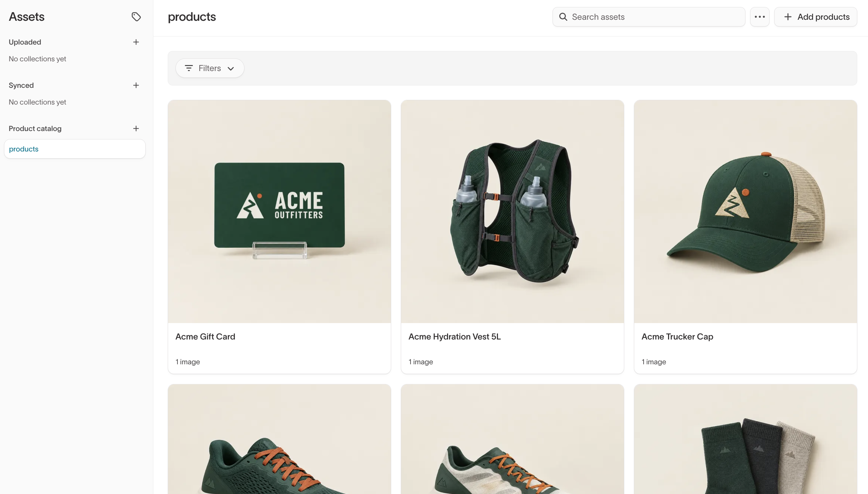Add a new Product catalog
The image size is (868, 494).
(136, 129)
